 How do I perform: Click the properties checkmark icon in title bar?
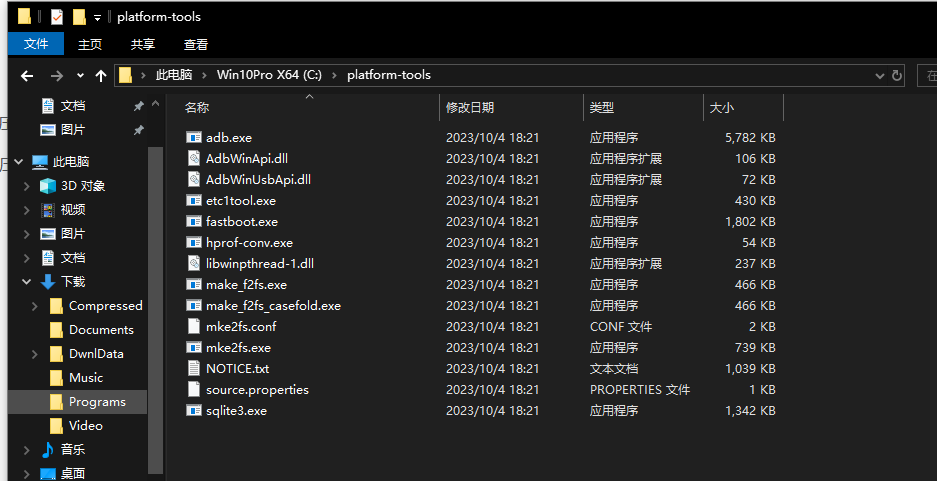(x=57, y=17)
